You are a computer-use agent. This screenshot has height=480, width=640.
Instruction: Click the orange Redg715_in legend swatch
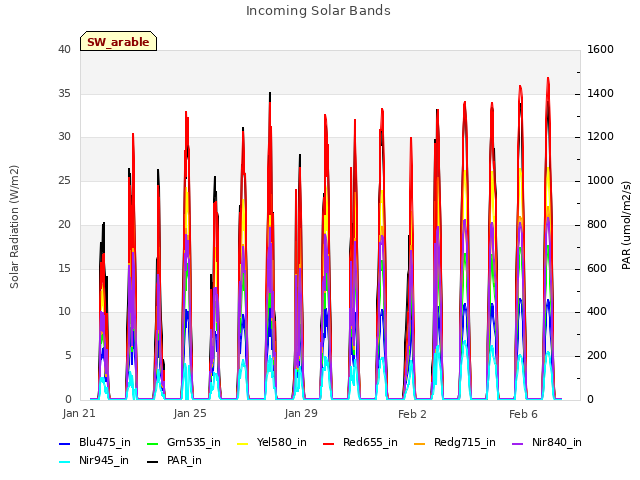420,444
